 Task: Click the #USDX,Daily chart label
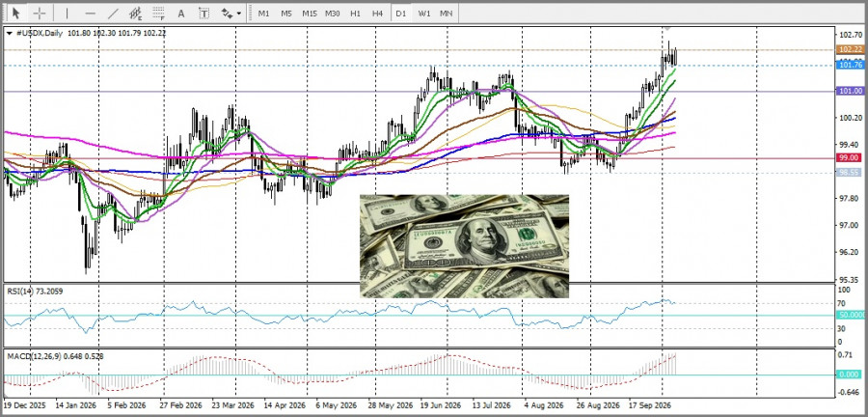point(40,33)
